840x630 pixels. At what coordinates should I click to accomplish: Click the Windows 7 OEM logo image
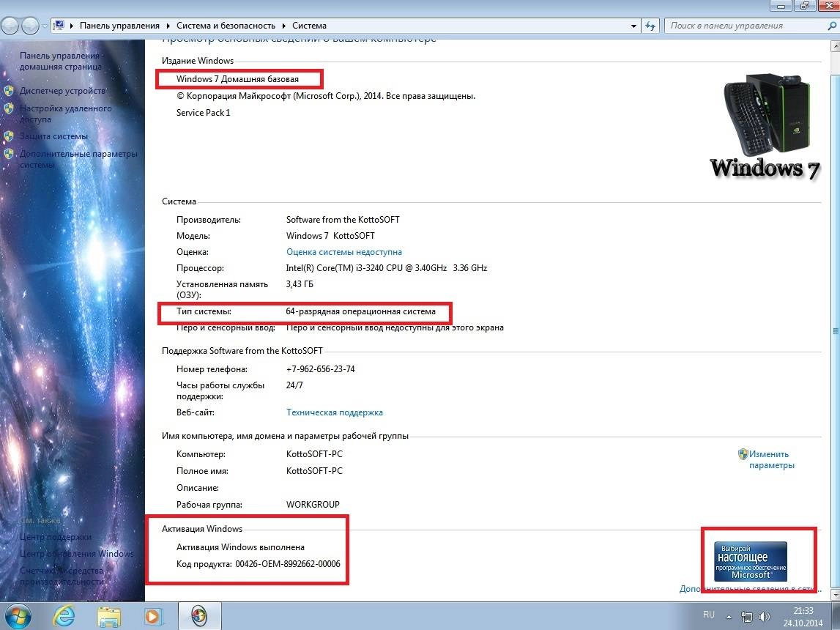tap(765, 127)
